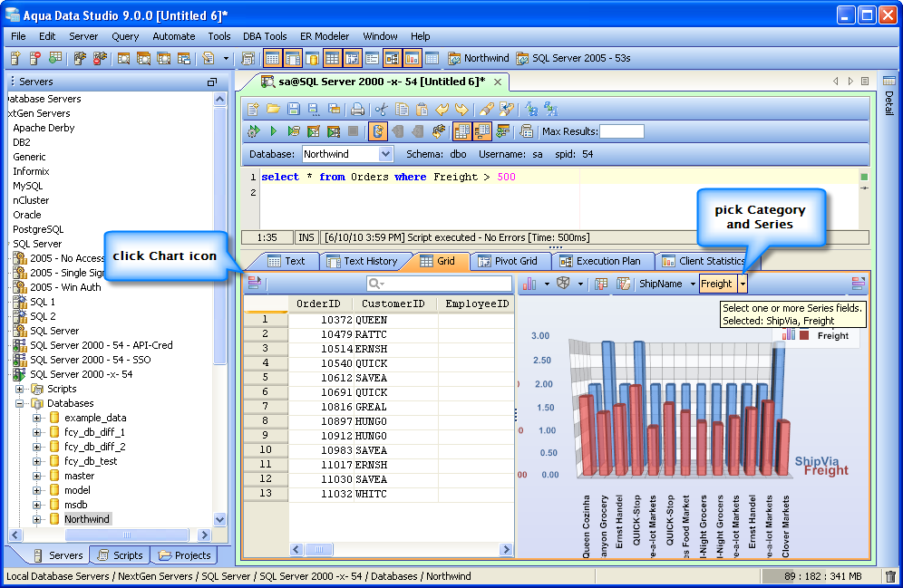
Task: Redo with the right curved arrow icon
Action: pos(461,109)
